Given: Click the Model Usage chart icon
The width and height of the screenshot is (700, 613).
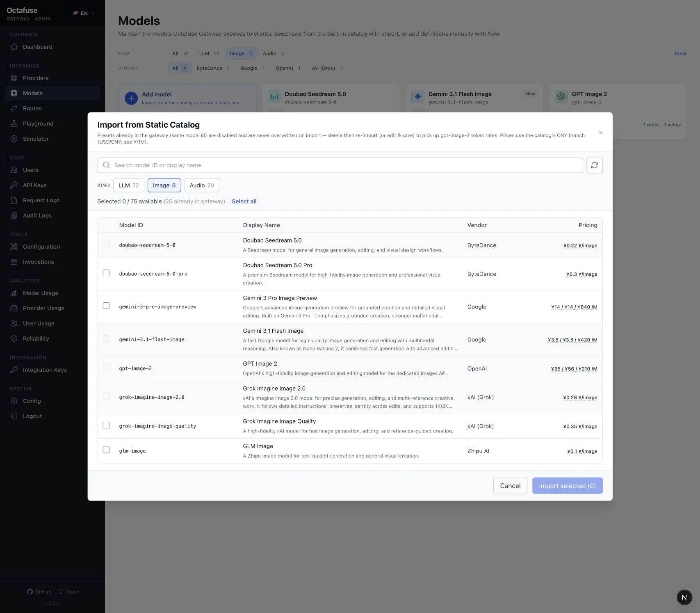Looking at the screenshot, I should (x=14, y=293).
